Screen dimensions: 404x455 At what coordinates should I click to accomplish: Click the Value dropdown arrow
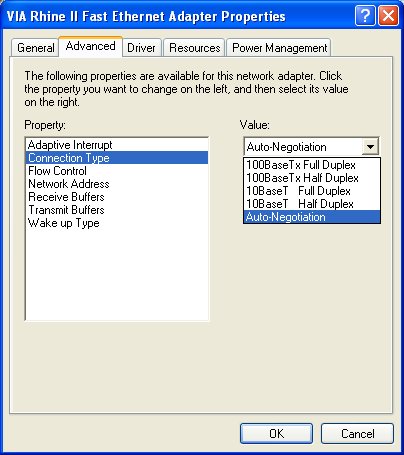pyautogui.click(x=370, y=147)
